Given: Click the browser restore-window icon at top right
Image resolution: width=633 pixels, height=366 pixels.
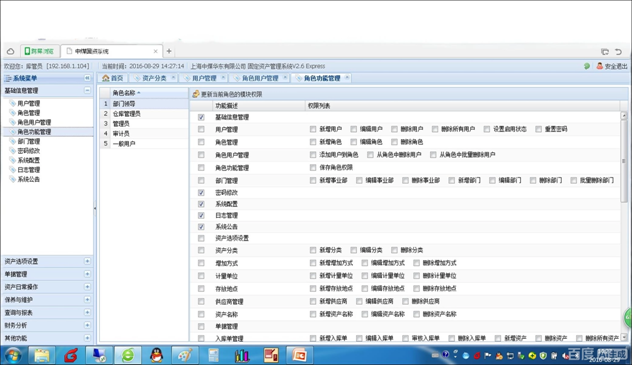Looking at the screenshot, I should click(605, 52).
